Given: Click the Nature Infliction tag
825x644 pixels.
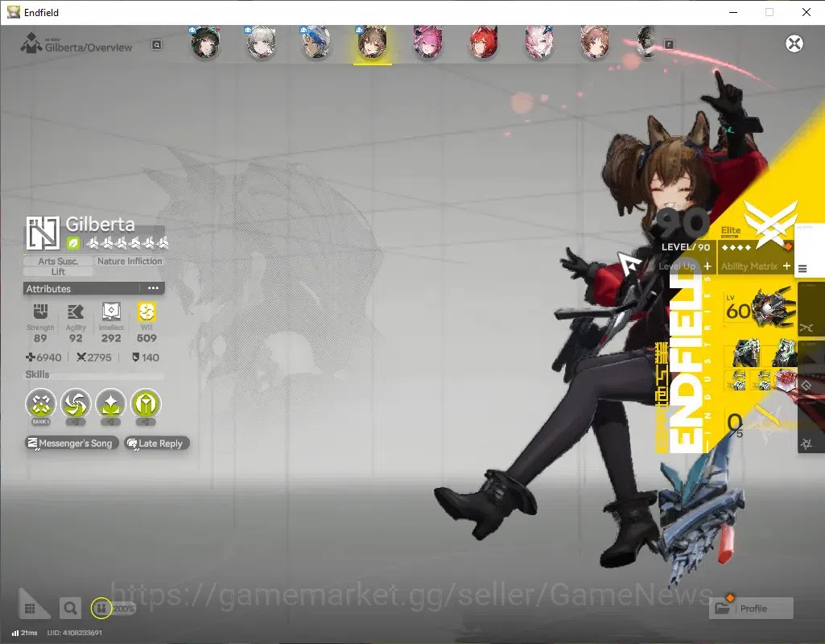Looking at the screenshot, I should pos(130,261).
